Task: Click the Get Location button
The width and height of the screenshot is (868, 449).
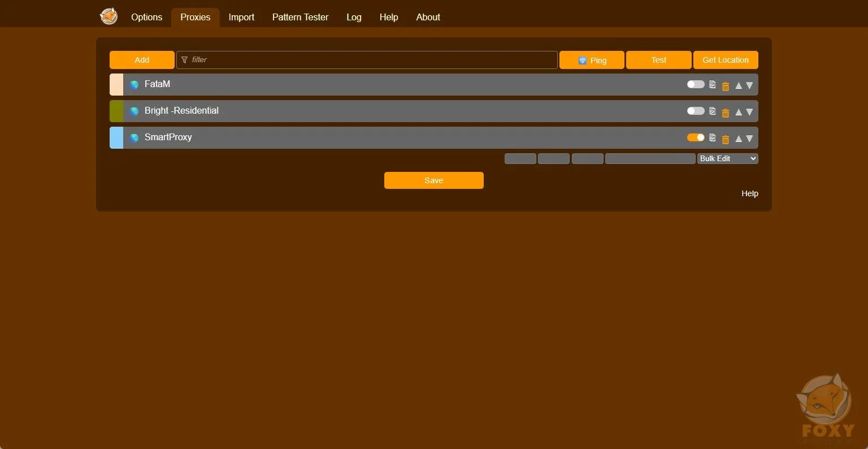Action: tap(726, 60)
